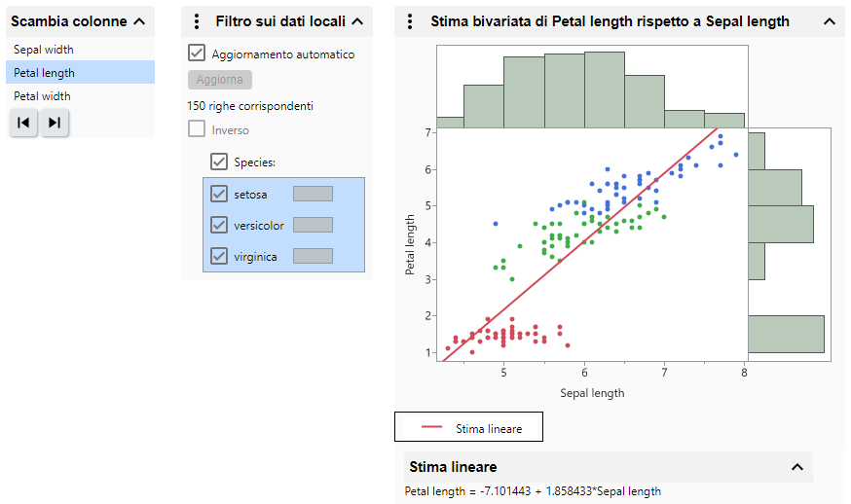The image size is (851, 504).
Task: Click next column button in Scambia colonne
Action: click(55, 123)
